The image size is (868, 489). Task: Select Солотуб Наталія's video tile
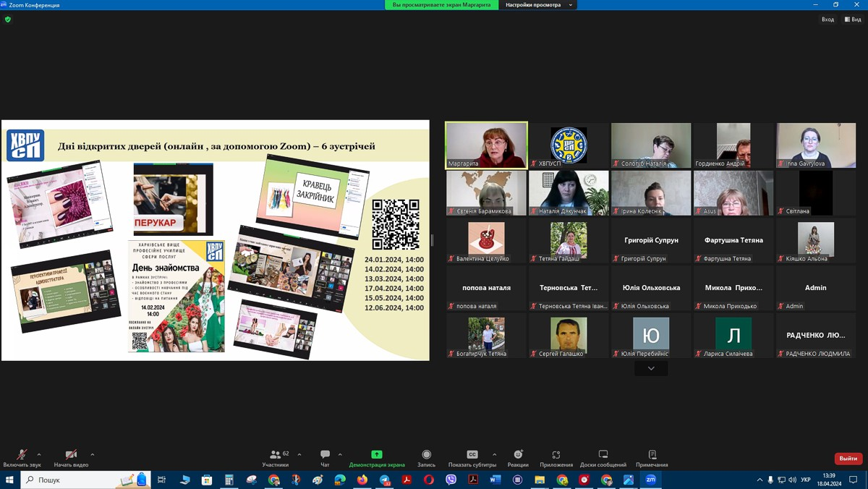[x=651, y=145]
